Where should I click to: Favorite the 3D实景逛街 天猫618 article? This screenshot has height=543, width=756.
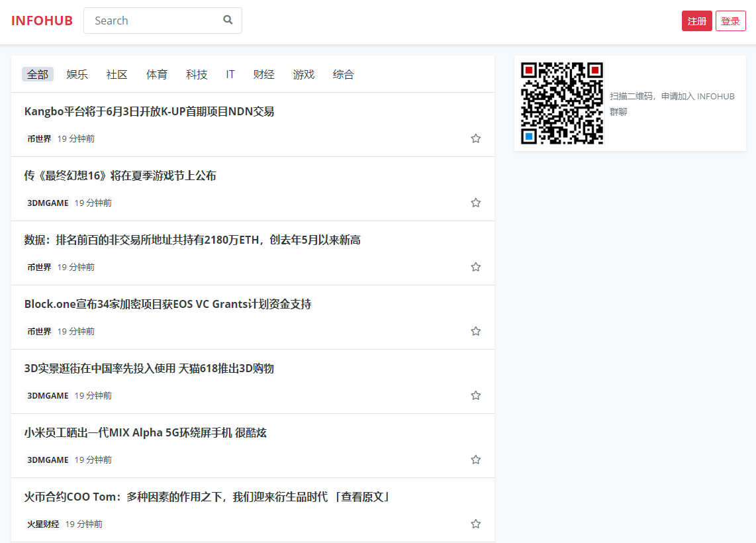[475, 395]
